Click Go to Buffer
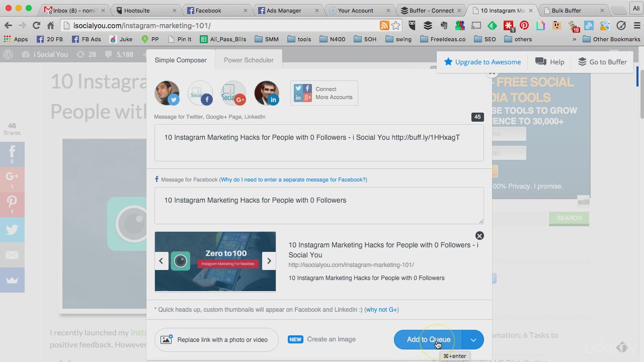This screenshot has height=362, width=644. (602, 62)
